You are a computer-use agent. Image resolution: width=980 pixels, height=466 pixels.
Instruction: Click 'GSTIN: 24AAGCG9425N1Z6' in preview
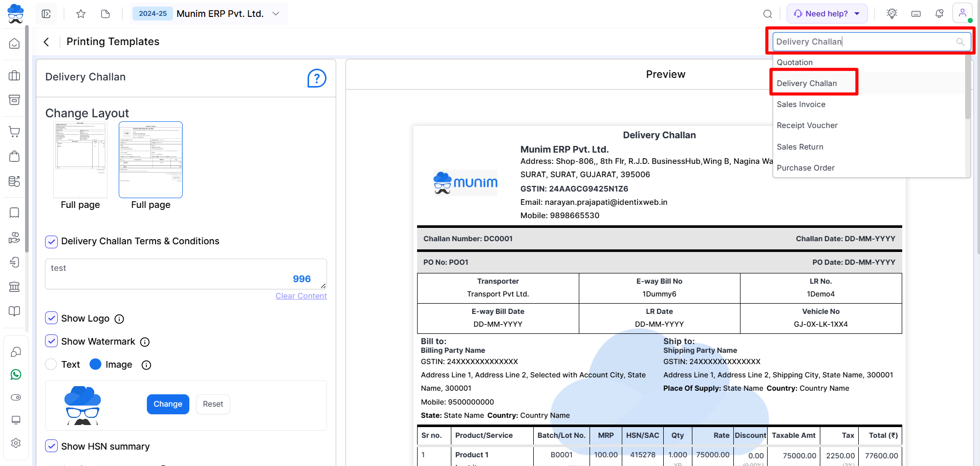coord(574,189)
